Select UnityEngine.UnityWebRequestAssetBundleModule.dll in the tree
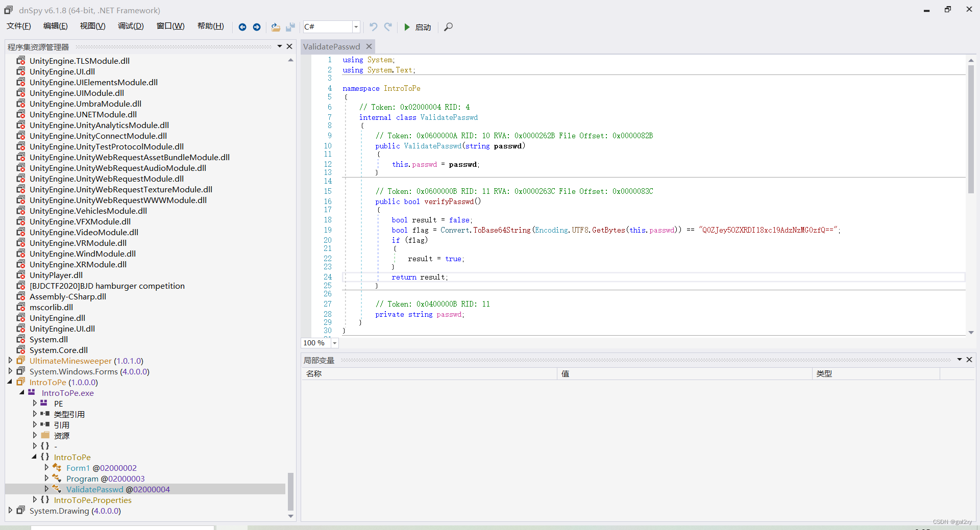 (x=130, y=157)
